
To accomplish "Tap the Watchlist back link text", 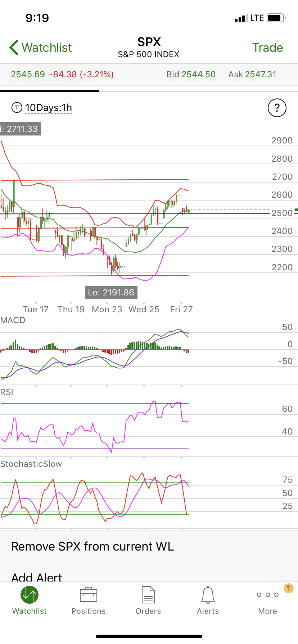I will coord(47,47).
